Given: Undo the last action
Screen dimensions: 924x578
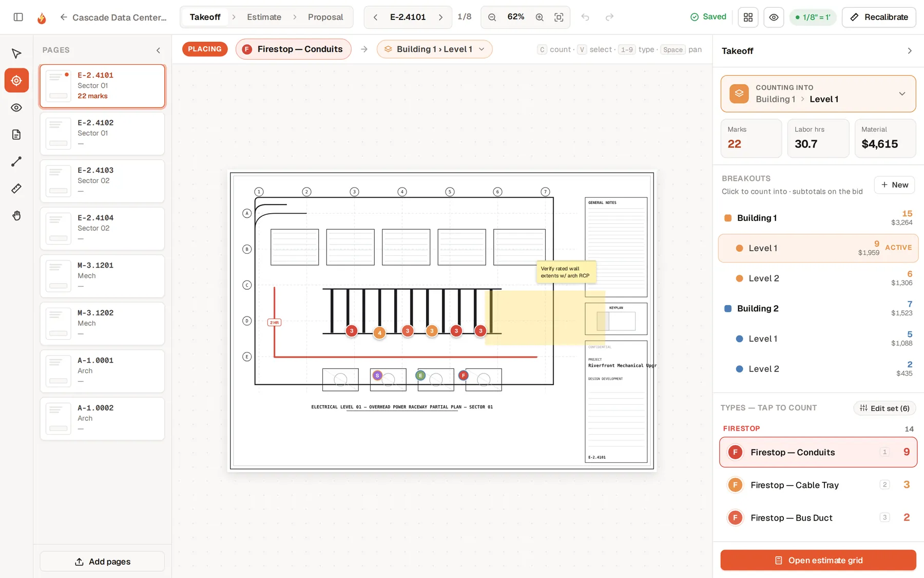Looking at the screenshot, I should 585,17.
